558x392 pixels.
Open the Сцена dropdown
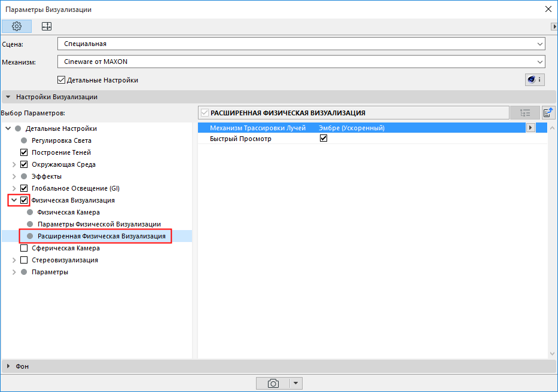click(x=301, y=44)
